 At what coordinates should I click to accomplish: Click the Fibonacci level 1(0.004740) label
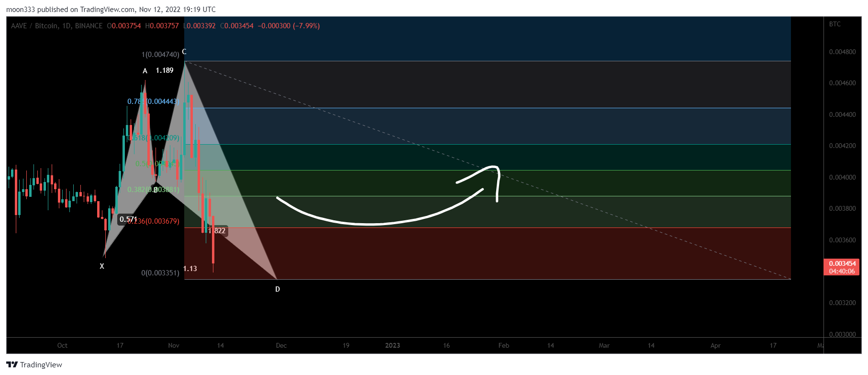coord(160,55)
